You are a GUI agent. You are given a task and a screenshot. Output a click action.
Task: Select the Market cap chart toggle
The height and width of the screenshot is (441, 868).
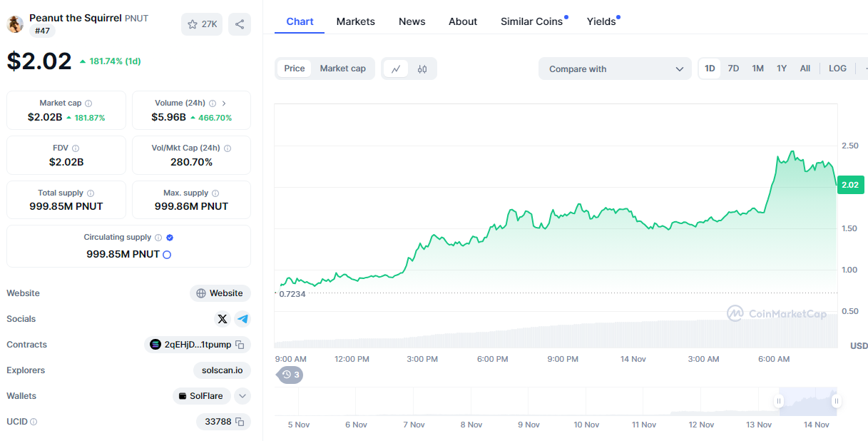342,69
